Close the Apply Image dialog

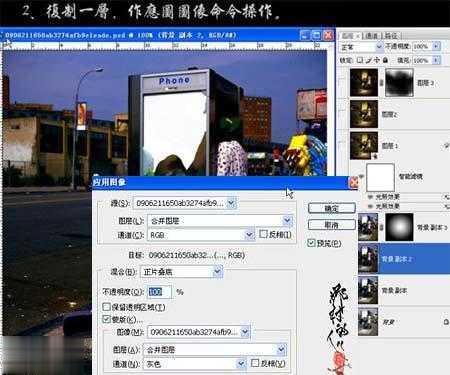pyautogui.click(x=353, y=182)
